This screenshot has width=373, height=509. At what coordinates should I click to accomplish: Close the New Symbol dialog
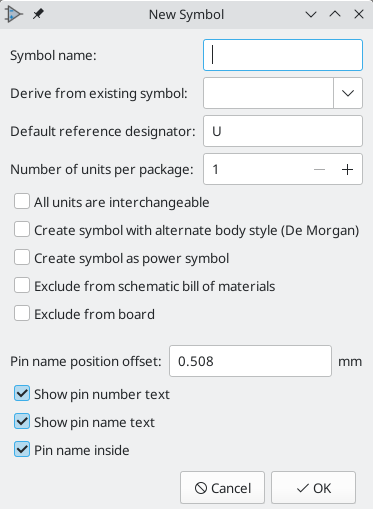pyautogui.click(x=359, y=14)
